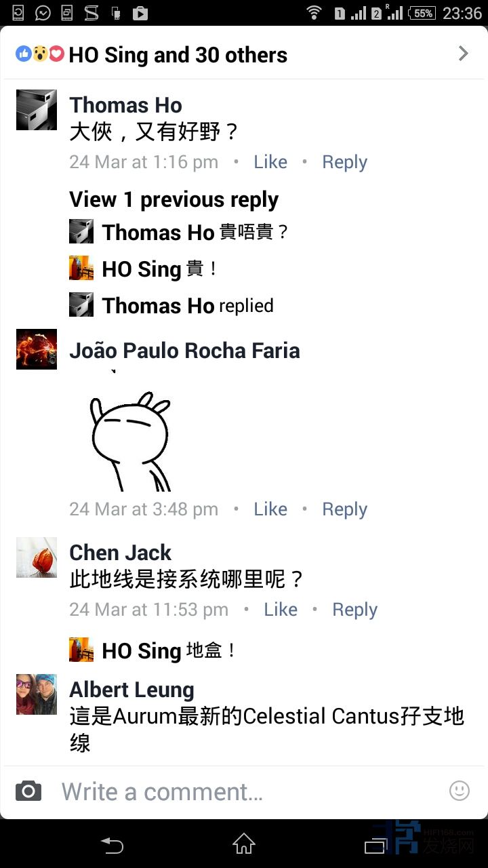This screenshot has height=868, width=488.
Task: Tap the Android home navigation icon
Action: click(x=244, y=844)
